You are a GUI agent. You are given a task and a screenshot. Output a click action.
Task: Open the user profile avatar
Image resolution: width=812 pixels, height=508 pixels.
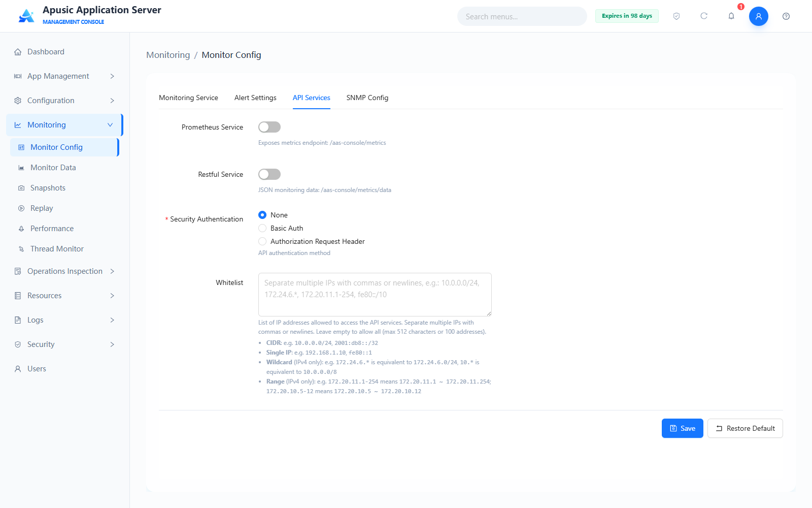coord(759,16)
